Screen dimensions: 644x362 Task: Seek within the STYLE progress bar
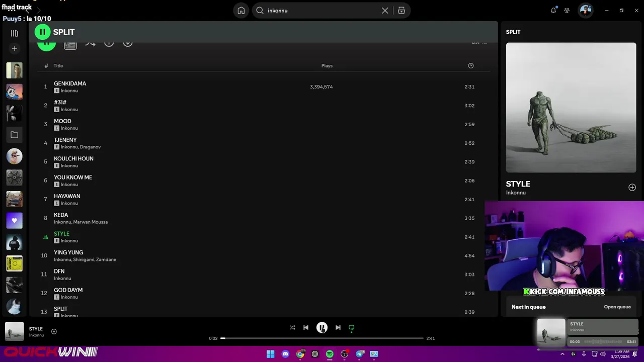tap(322, 338)
